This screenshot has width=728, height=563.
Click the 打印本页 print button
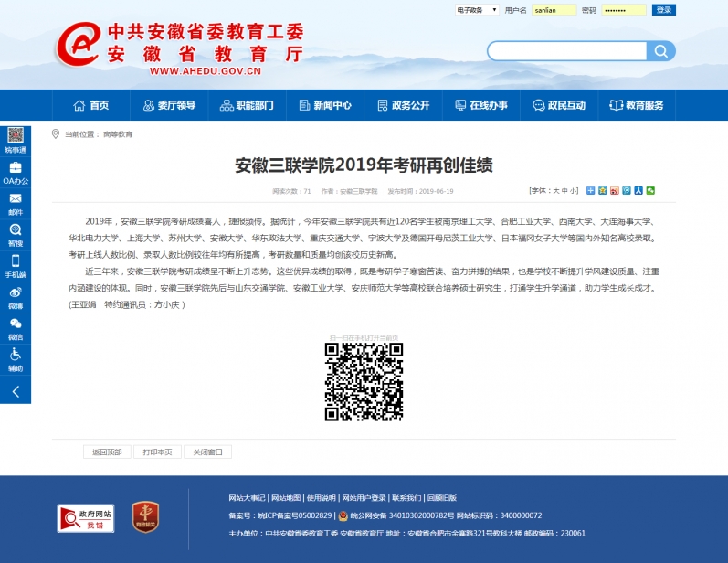point(157,451)
